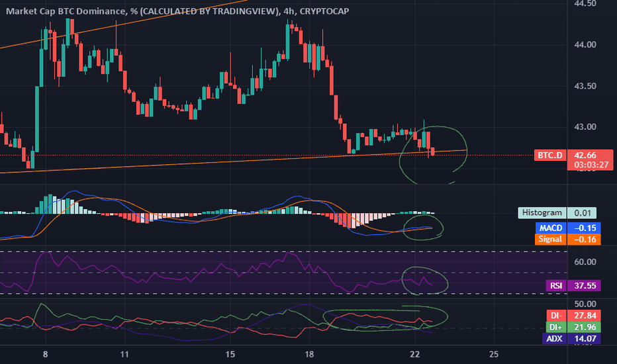Click the DI+ value 21.96
The height and width of the screenshot is (364, 617).
pyautogui.click(x=584, y=327)
